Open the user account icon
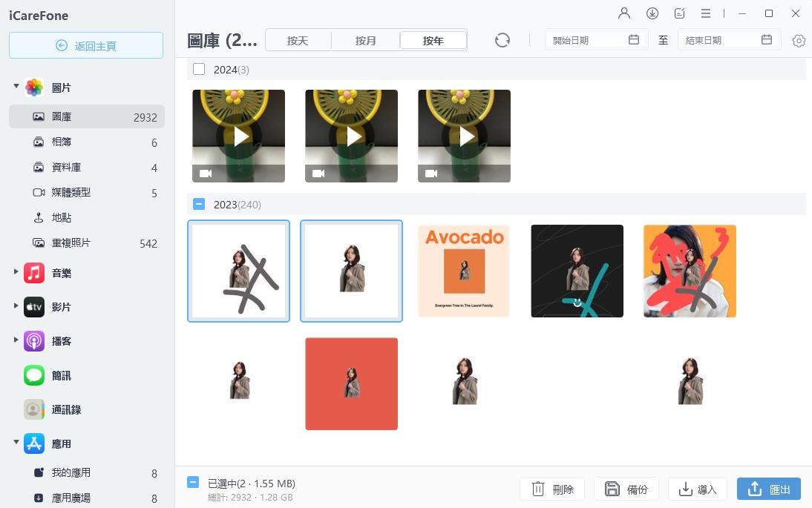The width and height of the screenshot is (812, 508). tap(624, 13)
